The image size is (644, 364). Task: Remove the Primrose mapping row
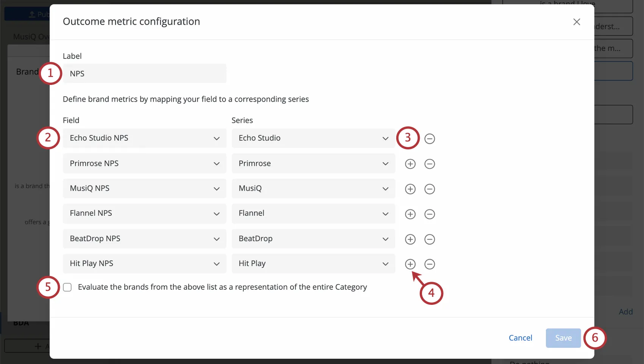[430, 164]
